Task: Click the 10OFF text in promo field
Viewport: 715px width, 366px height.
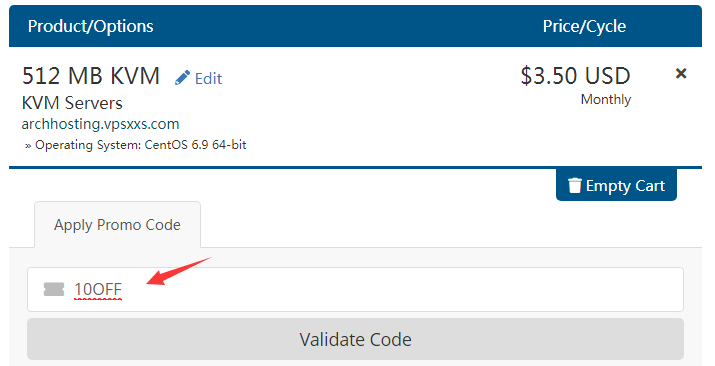Action: pyautogui.click(x=98, y=289)
